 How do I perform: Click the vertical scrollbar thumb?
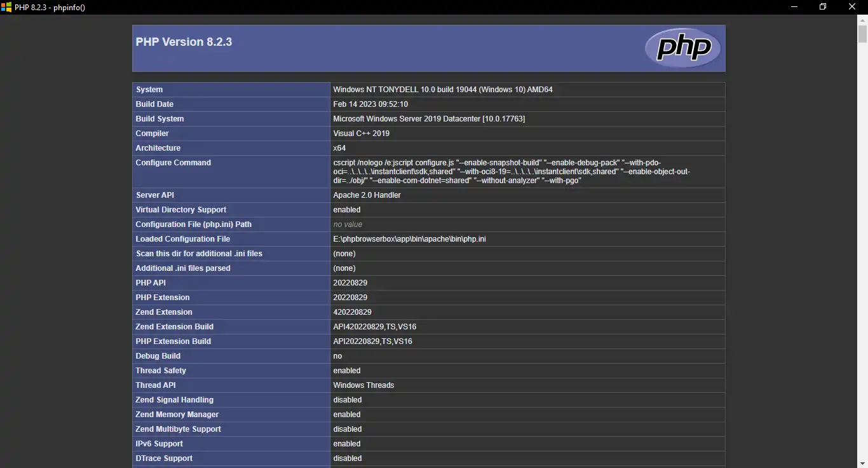(862, 34)
